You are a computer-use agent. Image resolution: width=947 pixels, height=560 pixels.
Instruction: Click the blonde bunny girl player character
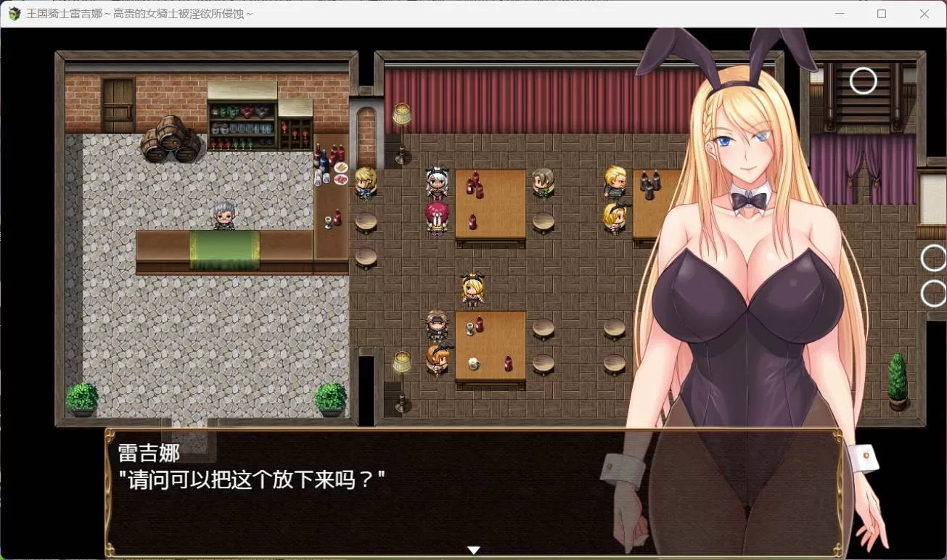[472, 289]
